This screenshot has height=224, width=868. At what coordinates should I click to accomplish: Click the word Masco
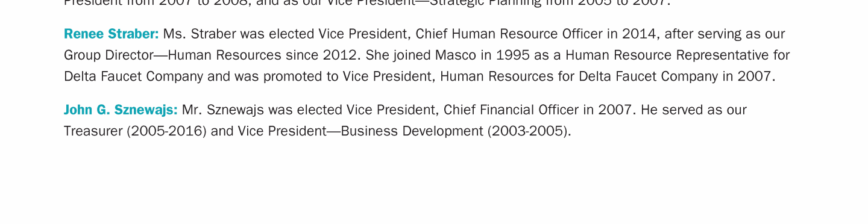pos(455,55)
